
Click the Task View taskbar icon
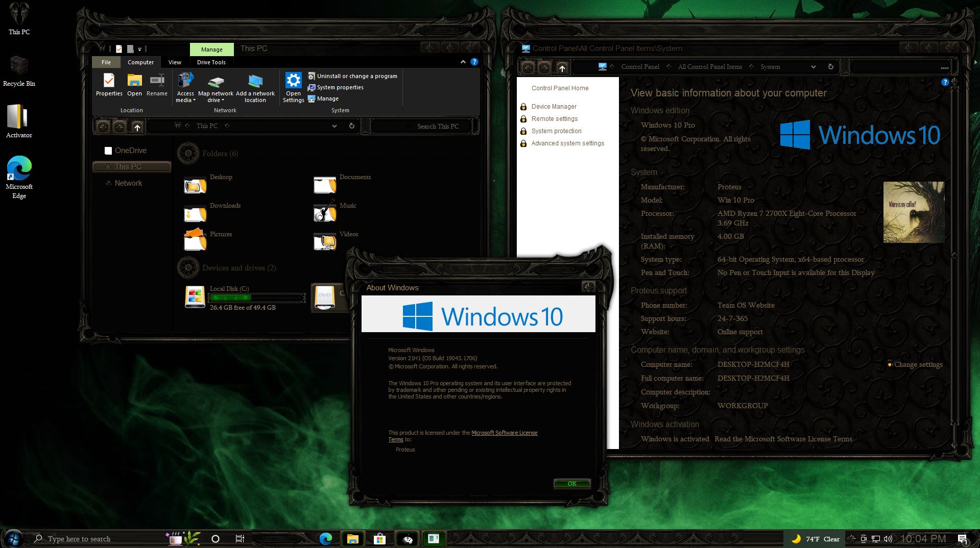240,539
